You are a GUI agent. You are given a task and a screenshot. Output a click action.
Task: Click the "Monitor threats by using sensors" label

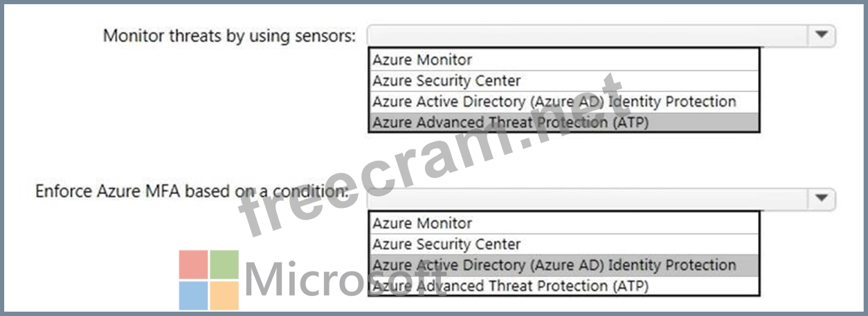coord(229,35)
